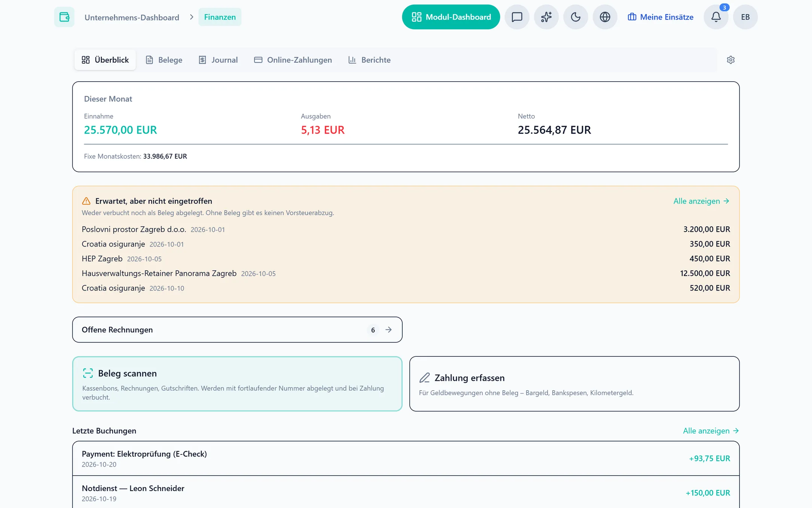The width and height of the screenshot is (812, 508).
Task: Open finance settings gear icon
Action: point(731,60)
